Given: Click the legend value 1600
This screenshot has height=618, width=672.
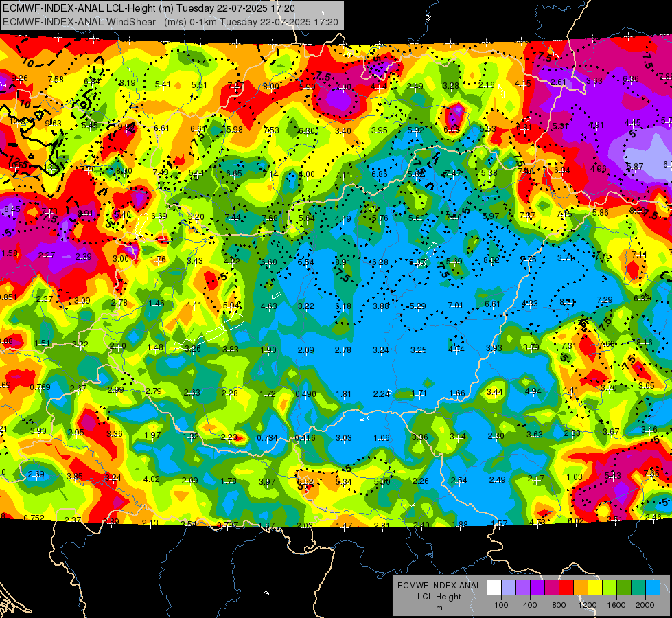Looking at the screenshot, I should [616, 605].
